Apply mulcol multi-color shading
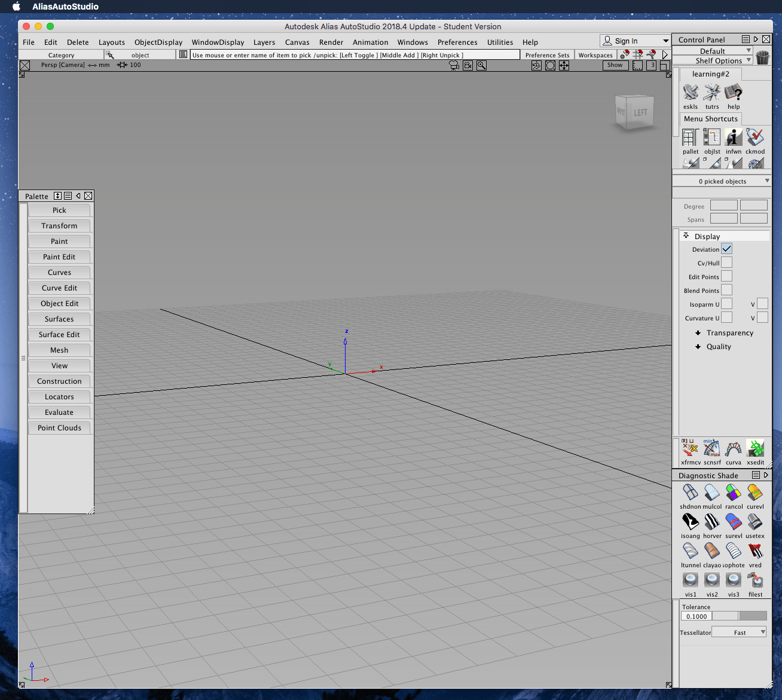The width and height of the screenshot is (782, 700). tap(712, 493)
